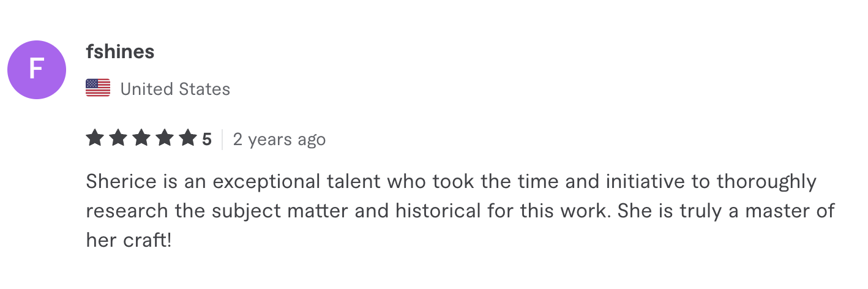Select the second rating star
This screenshot has width=868, height=289.
pos(118,138)
